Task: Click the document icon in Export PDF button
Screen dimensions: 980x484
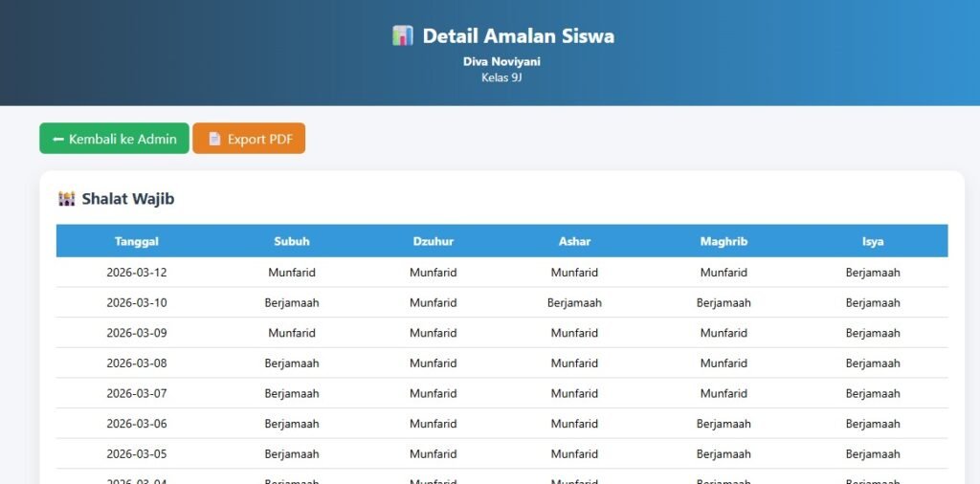Action: pos(214,139)
